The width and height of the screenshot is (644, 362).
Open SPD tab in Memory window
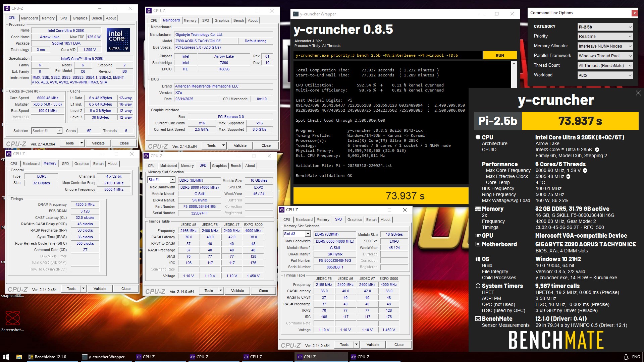65,164
